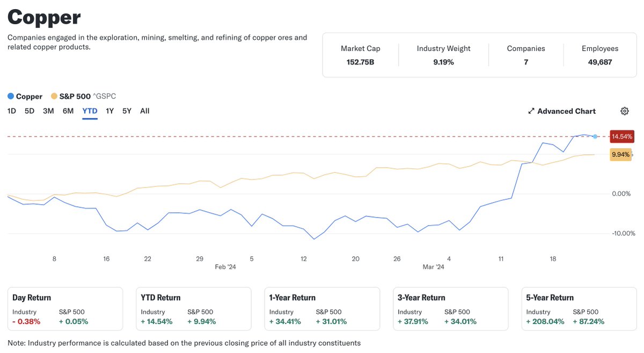Click the yellow S&P 500 legend dot
Viewport: 644px width, 353px height.
54,96
